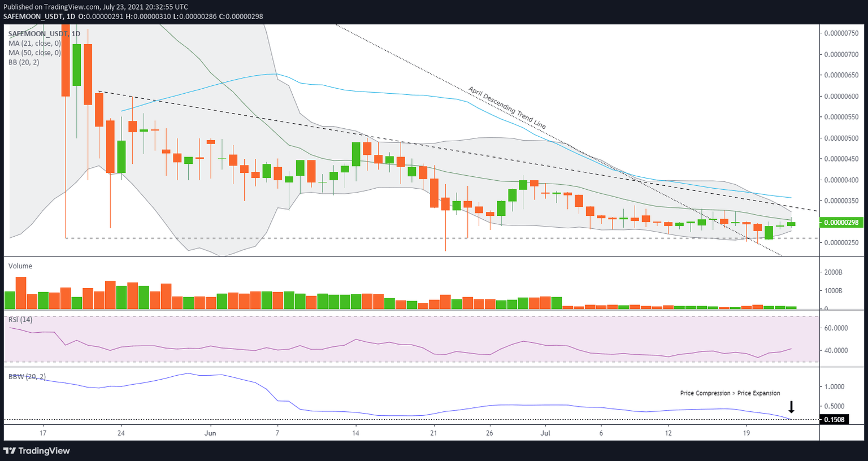
Task: Select the black down arrow annotation
Action: [x=791, y=407]
